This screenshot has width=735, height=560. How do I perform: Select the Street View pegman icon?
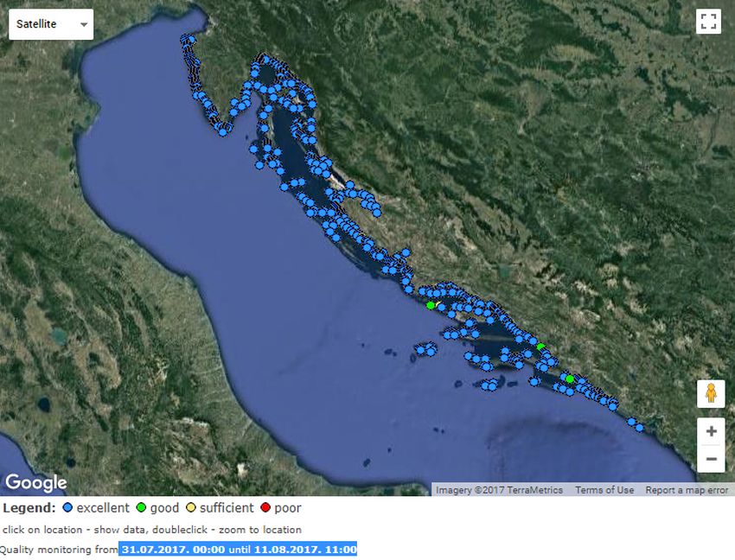[x=711, y=394]
